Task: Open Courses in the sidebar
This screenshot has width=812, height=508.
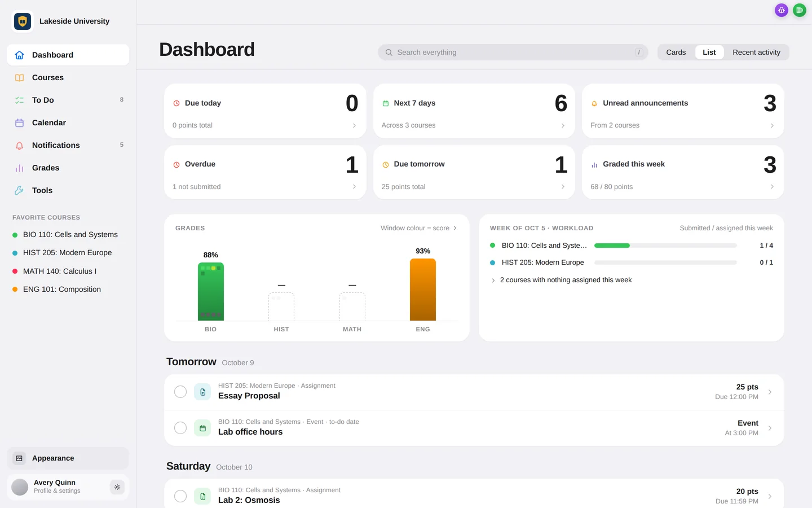Action: pyautogui.click(x=68, y=78)
